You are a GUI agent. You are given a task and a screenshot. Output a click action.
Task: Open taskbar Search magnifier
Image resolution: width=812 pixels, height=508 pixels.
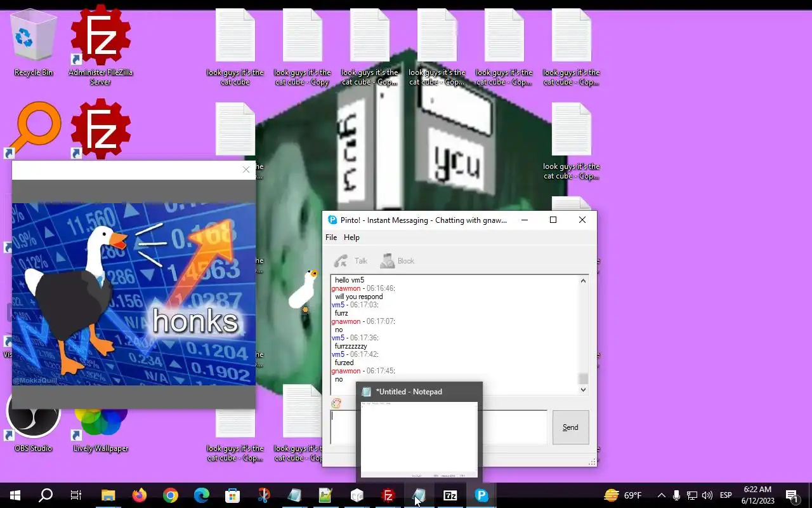(x=46, y=495)
